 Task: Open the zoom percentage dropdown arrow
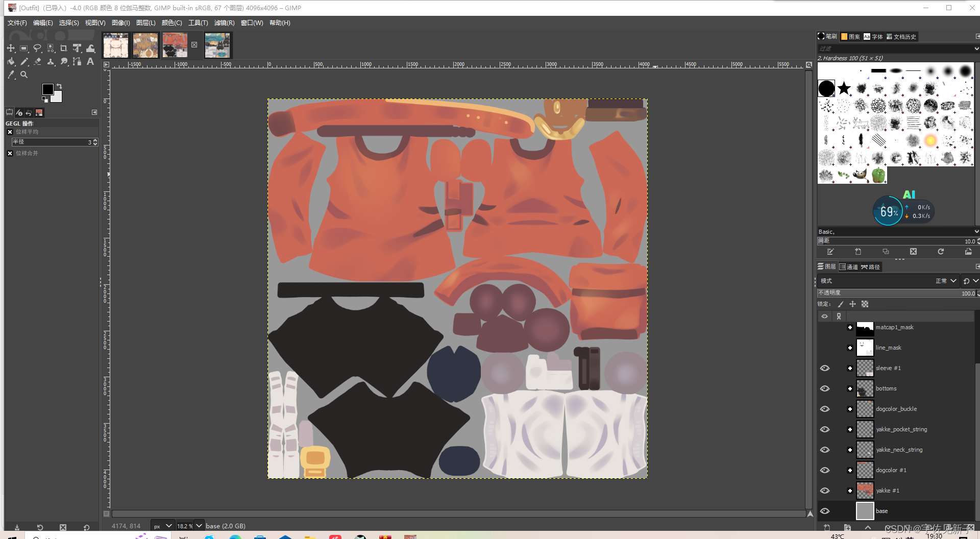[199, 526]
